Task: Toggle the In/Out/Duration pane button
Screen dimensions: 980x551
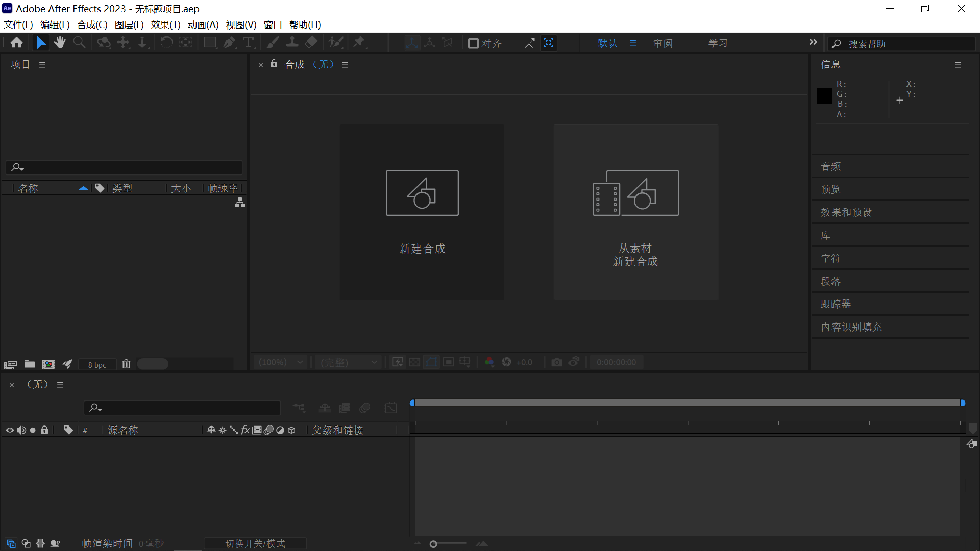Action: click(x=40, y=544)
